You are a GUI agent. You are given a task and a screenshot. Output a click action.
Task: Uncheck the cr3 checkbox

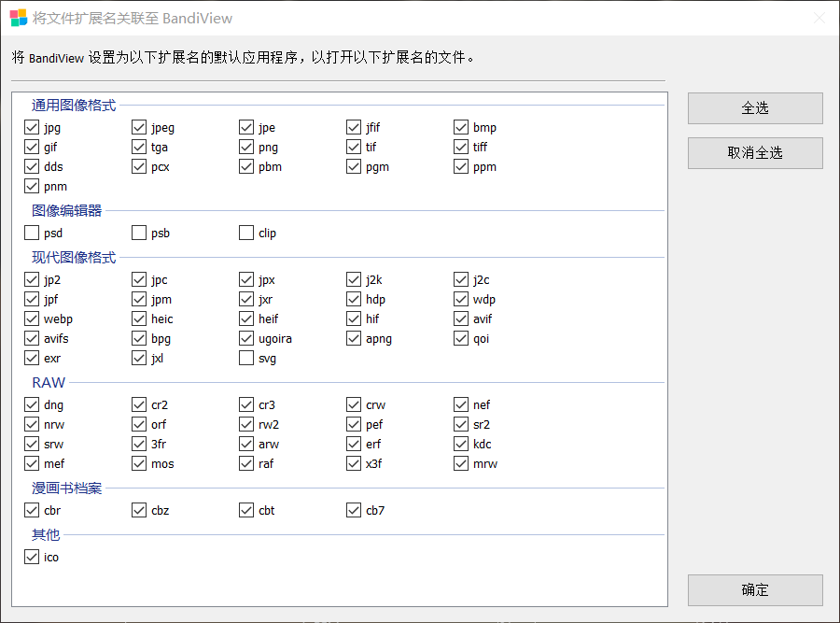[246, 404]
